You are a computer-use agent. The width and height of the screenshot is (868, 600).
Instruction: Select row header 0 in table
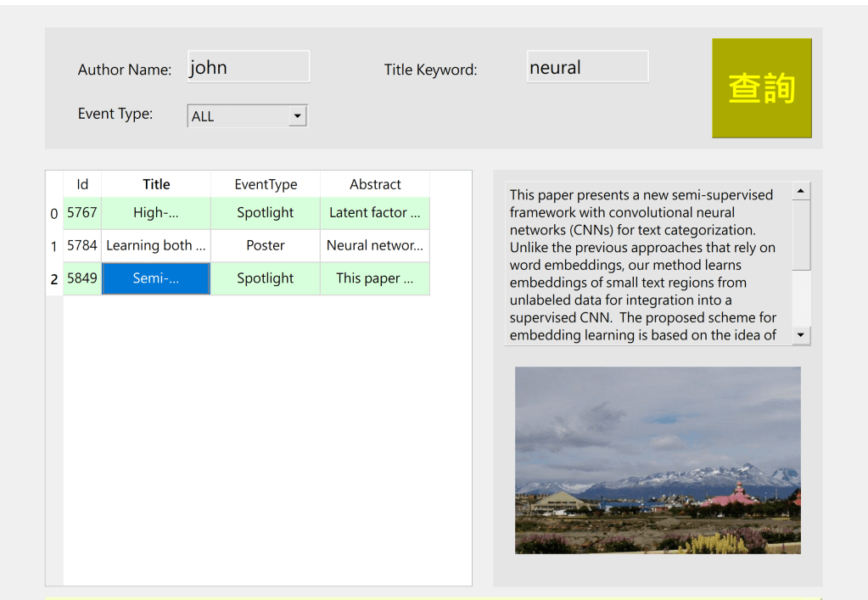pos(54,213)
